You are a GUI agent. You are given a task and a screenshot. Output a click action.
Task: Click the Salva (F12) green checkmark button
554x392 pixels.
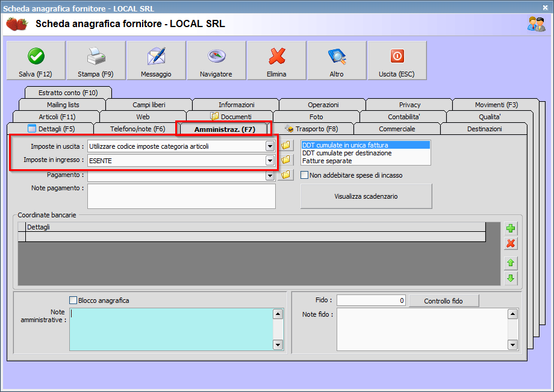36,60
